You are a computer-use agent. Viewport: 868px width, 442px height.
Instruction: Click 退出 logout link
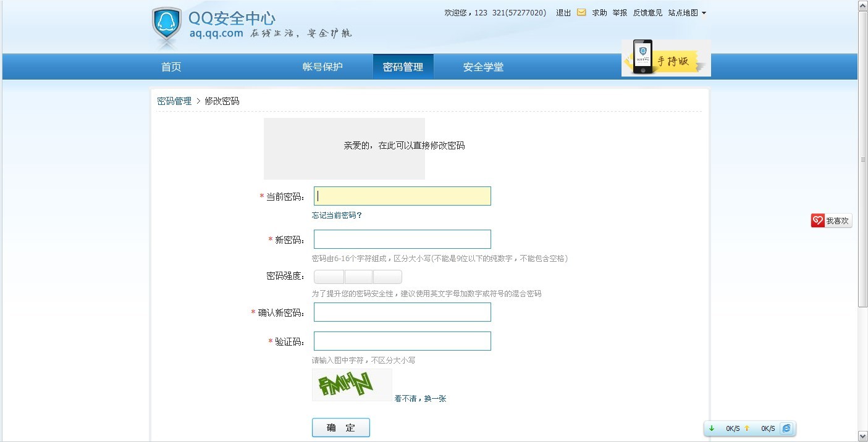(563, 12)
